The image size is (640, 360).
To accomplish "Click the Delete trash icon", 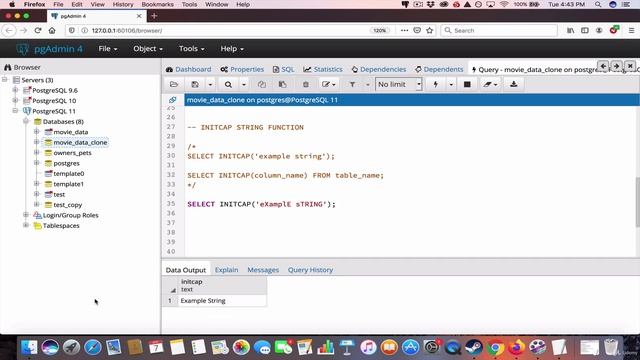I will 306,84.
